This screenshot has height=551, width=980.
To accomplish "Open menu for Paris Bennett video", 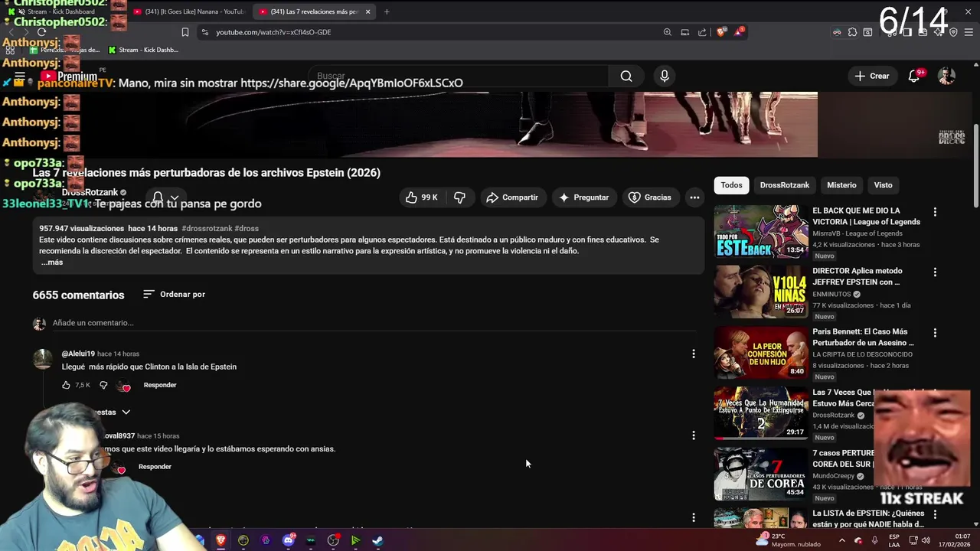I will (935, 333).
